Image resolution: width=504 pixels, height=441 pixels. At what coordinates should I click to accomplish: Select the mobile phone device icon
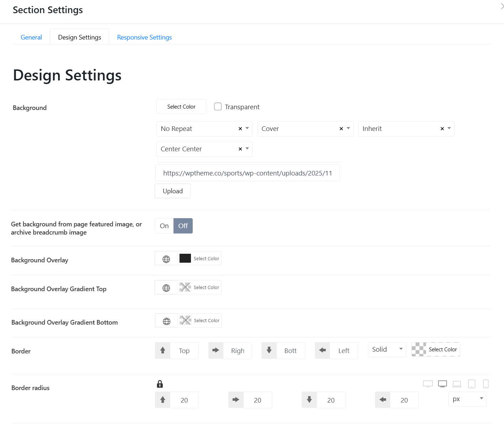coord(486,384)
